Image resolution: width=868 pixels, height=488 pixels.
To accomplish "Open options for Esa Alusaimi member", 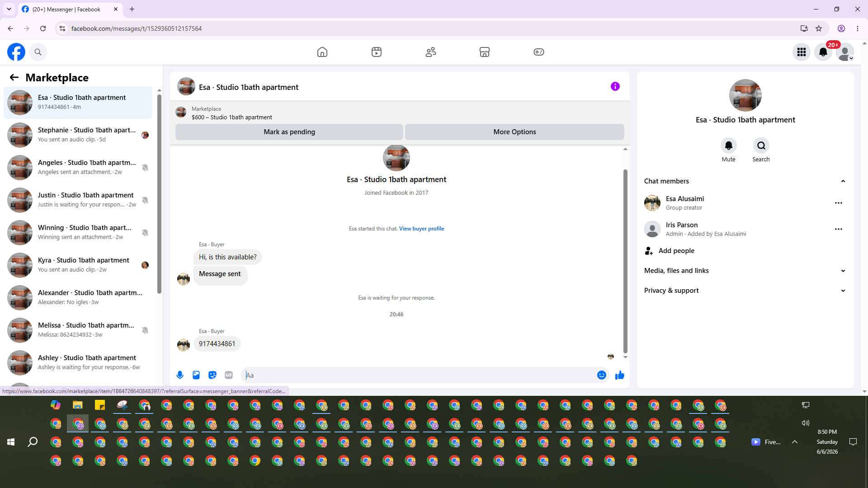I will coord(839,203).
